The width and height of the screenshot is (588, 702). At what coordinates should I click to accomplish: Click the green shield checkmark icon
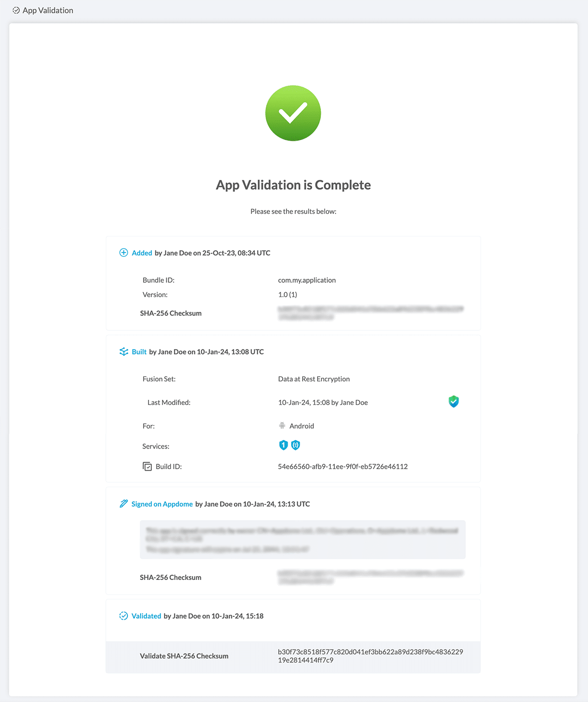[454, 402]
